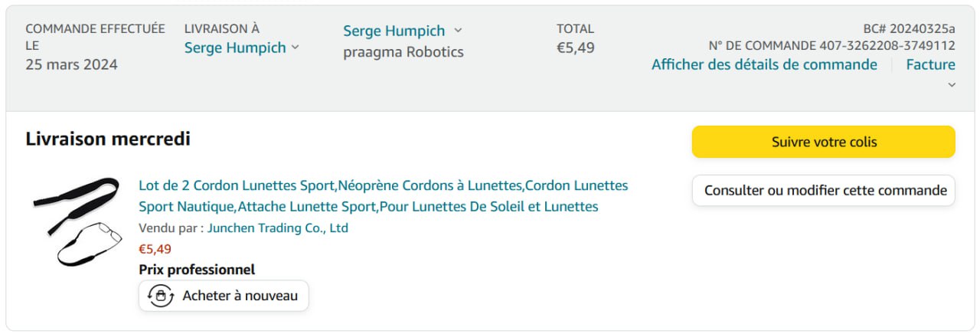Click Consulter ou modifier cette commande
The width and height of the screenshot is (980, 334).
[824, 191]
